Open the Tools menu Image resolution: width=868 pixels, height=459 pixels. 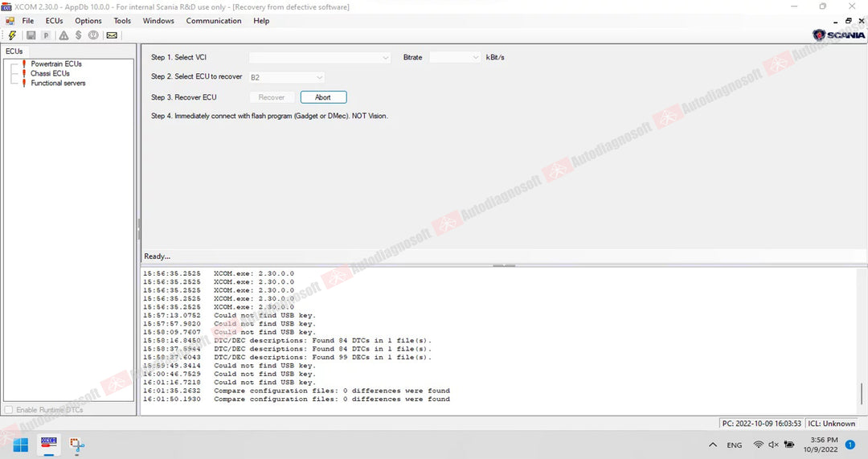coord(122,21)
